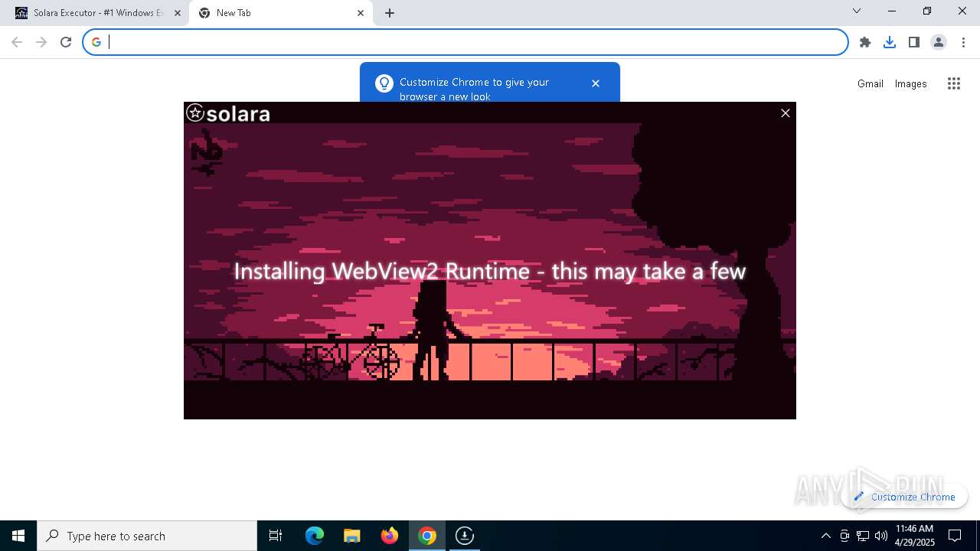The image size is (980, 551).
Task: Launch Firefox from taskbar
Action: click(x=390, y=536)
